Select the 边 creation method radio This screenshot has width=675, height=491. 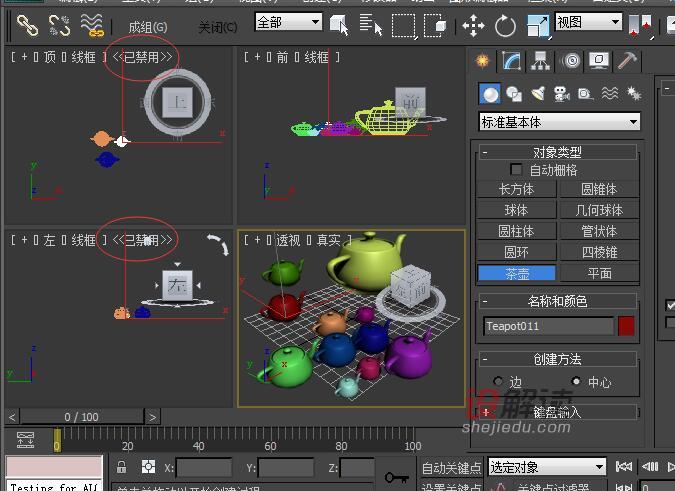tap(498, 381)
